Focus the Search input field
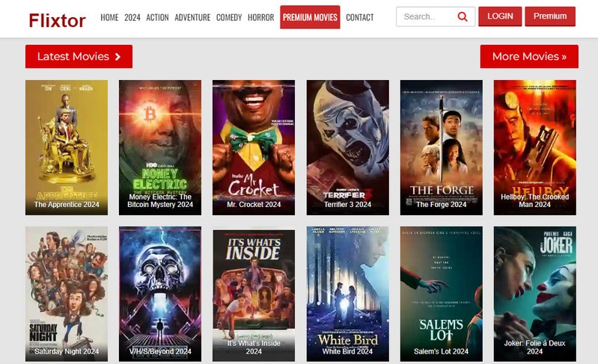Screen dimensions: 598x364 [436, 16]
